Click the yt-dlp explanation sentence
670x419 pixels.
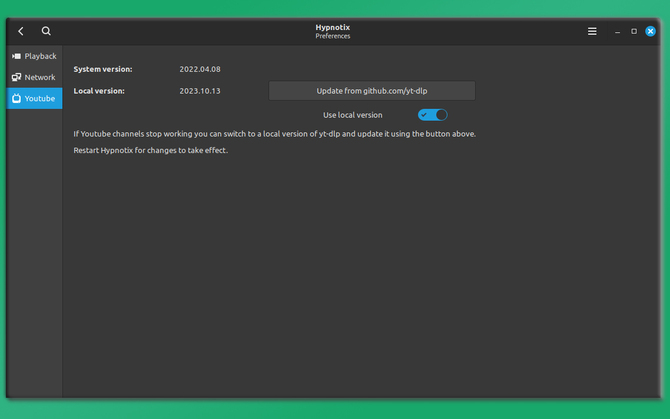pos(274,134)
